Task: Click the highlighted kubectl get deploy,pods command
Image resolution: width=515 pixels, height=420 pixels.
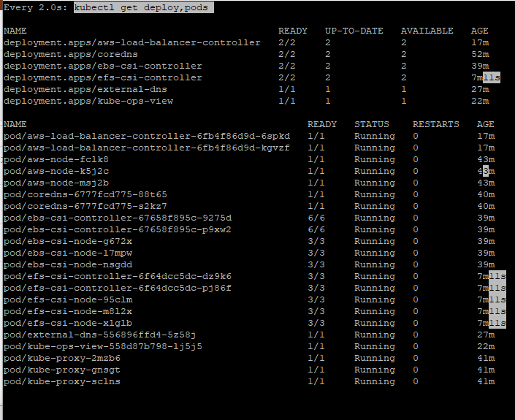Action: click(x=144, y=7)
